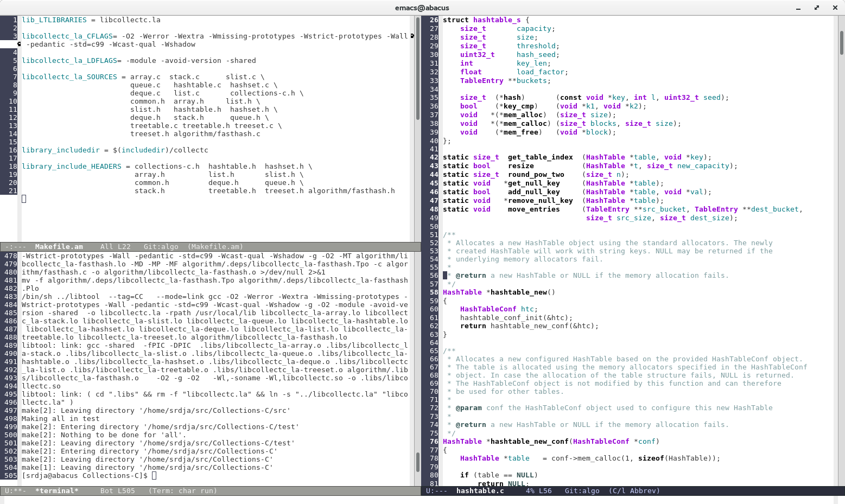Click 'round_pow_two' function declaration

point(536,174)
